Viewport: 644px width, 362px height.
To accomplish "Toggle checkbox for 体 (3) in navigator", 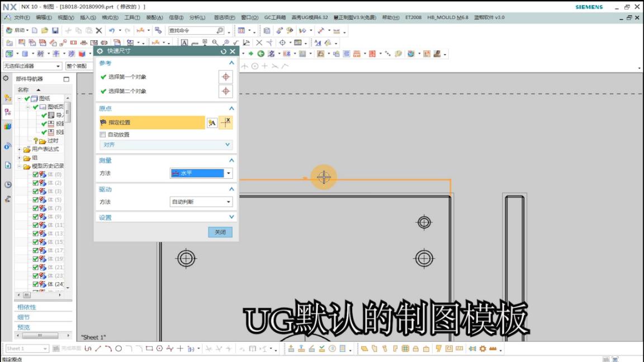I will point(35,191).
